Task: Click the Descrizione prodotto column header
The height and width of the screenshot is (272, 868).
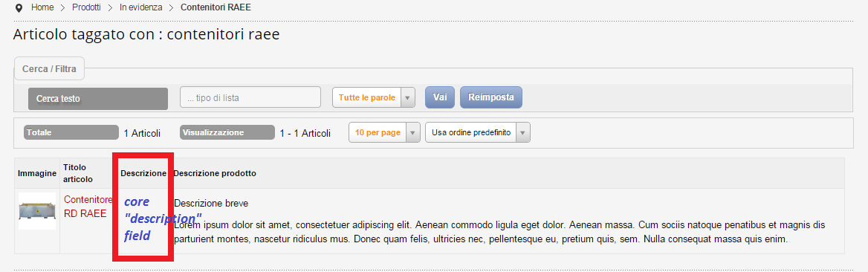Action: [x=215, y=173]
